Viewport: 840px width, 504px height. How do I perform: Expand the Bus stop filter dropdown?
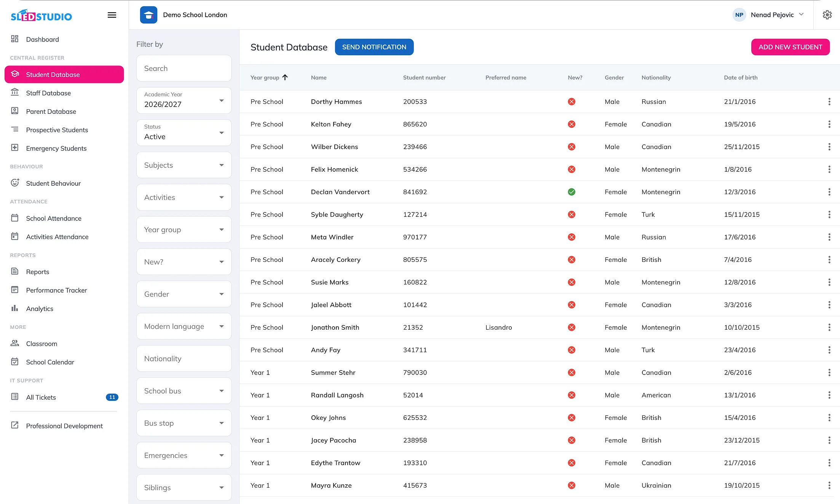point(184,423)
